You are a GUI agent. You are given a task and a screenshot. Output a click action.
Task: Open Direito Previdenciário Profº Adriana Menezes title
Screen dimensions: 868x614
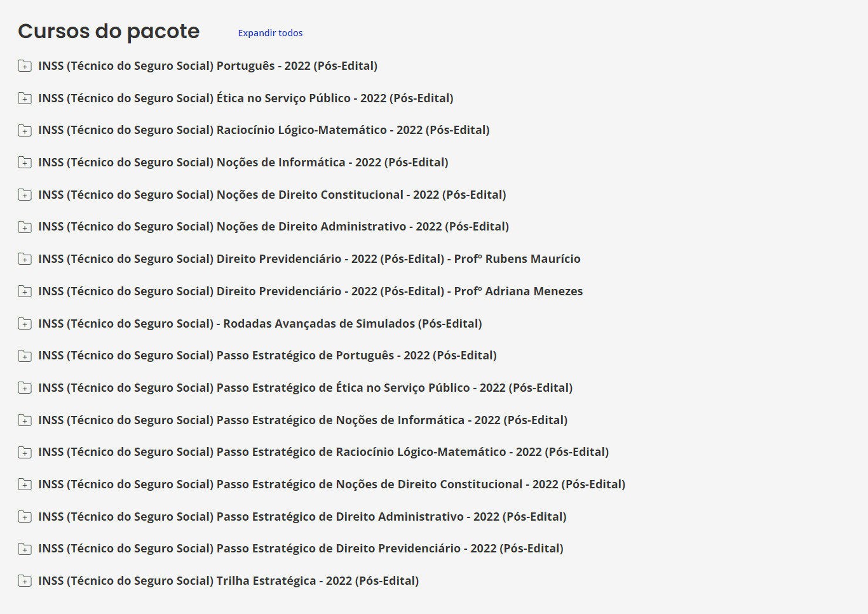tap(311, 291)
